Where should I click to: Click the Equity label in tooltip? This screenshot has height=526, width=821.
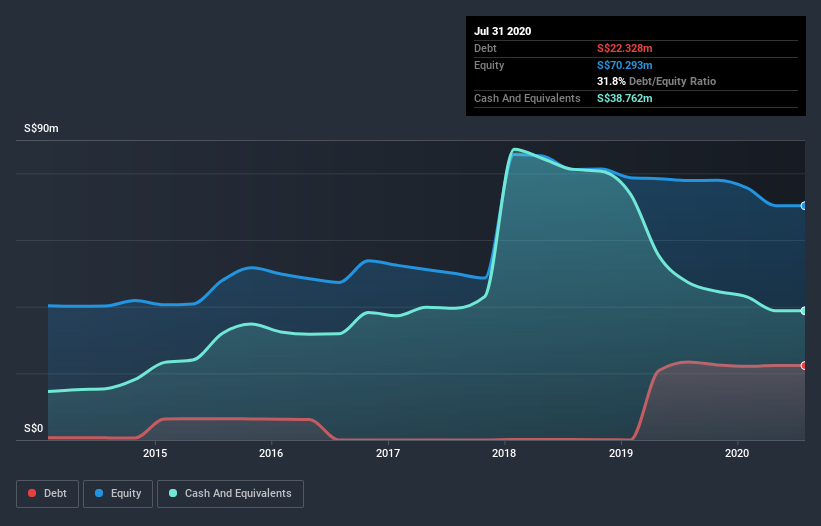coord(489,65)
